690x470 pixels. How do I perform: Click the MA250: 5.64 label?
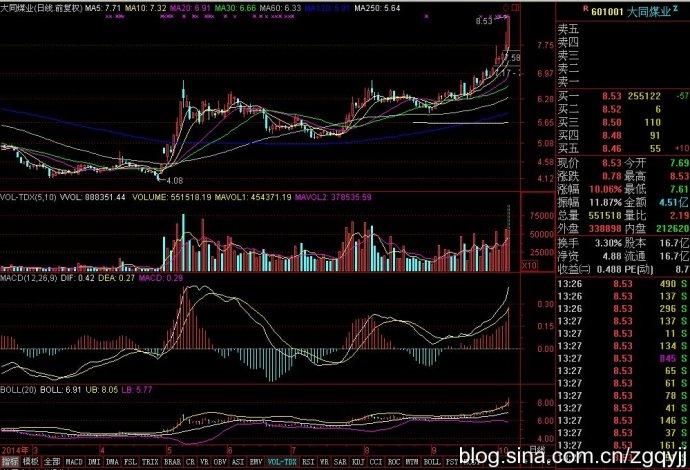click(378, 8)
